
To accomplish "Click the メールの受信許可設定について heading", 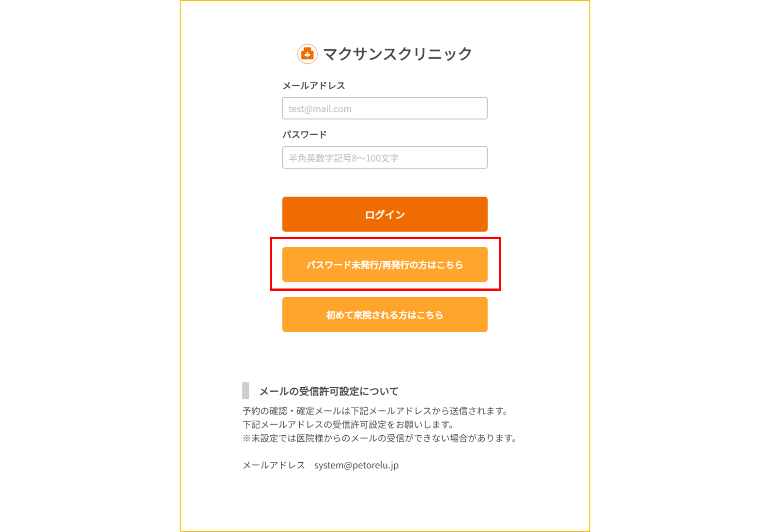I will (x=329, y=391).
